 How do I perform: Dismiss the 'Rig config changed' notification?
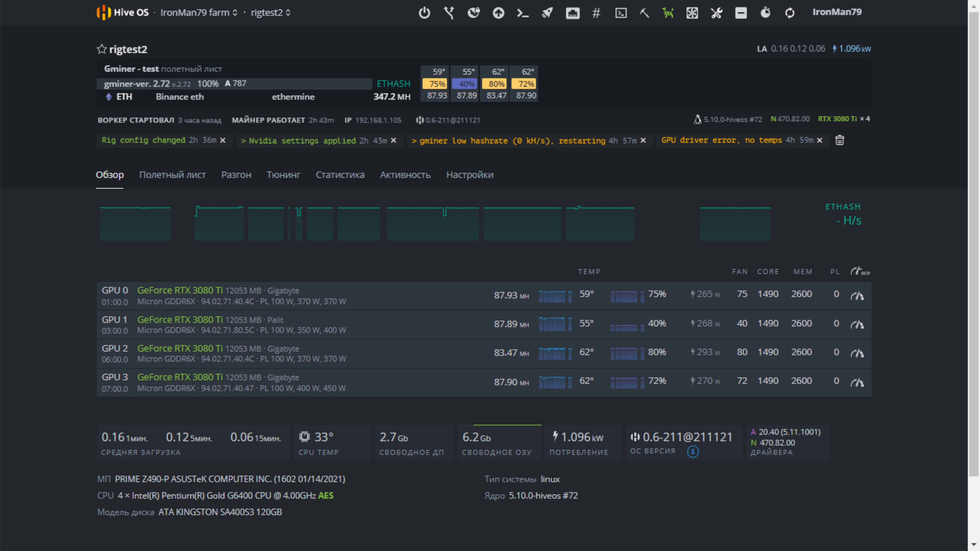tap(223, 140)
